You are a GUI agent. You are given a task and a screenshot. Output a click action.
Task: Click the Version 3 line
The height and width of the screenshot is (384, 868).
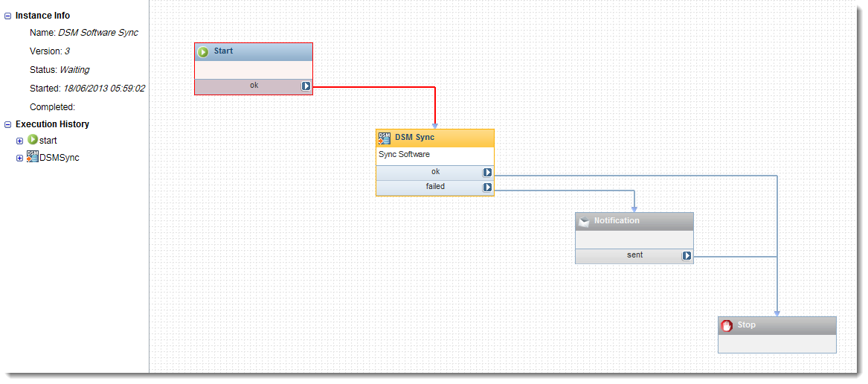[50, 51]
